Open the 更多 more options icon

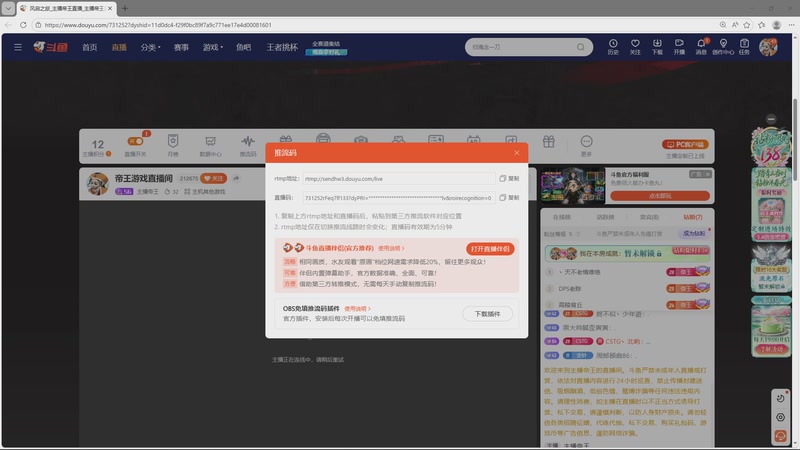coord(586,145)
